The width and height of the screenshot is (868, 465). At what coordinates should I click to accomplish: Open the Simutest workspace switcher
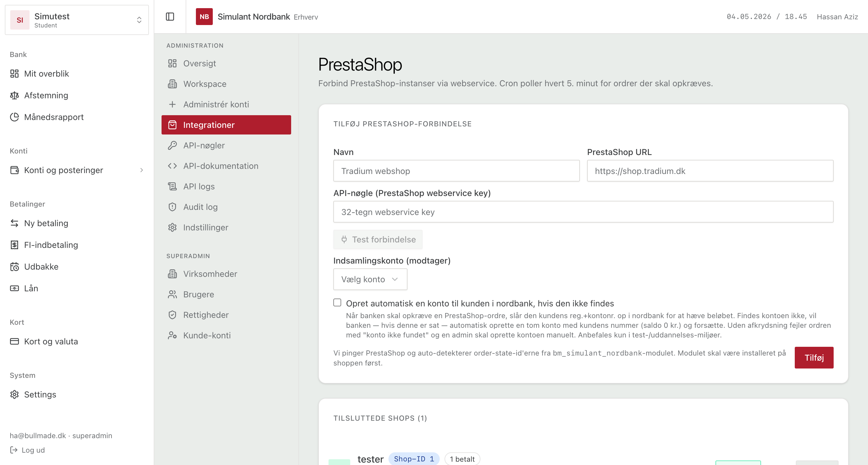click(x=77, y=20)
